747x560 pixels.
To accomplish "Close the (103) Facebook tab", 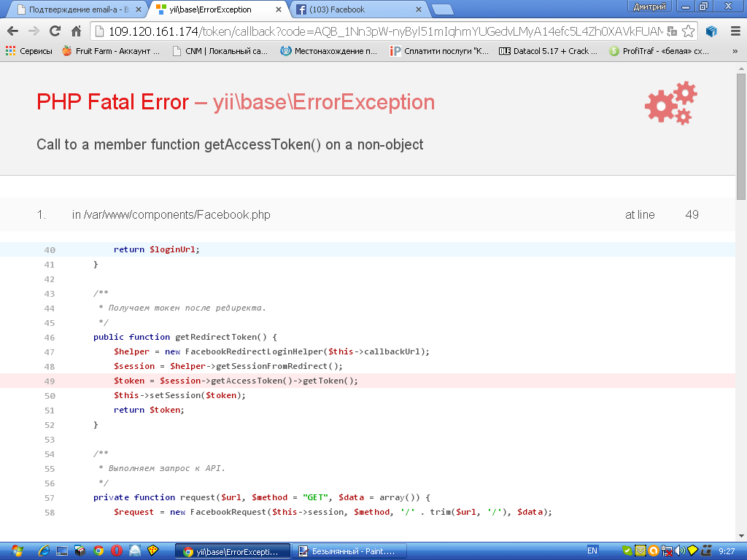I will tap(419, 9).
